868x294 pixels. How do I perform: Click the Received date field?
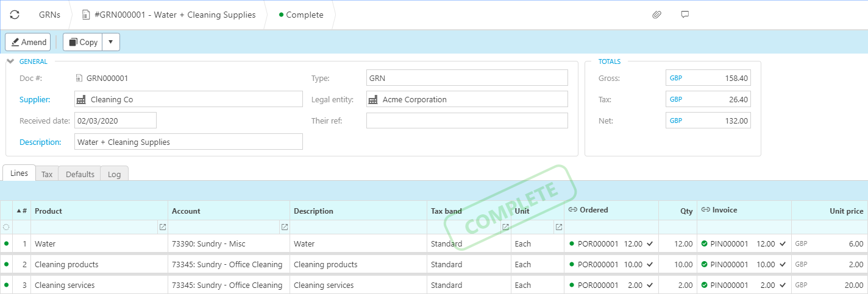tap(116, 121)
